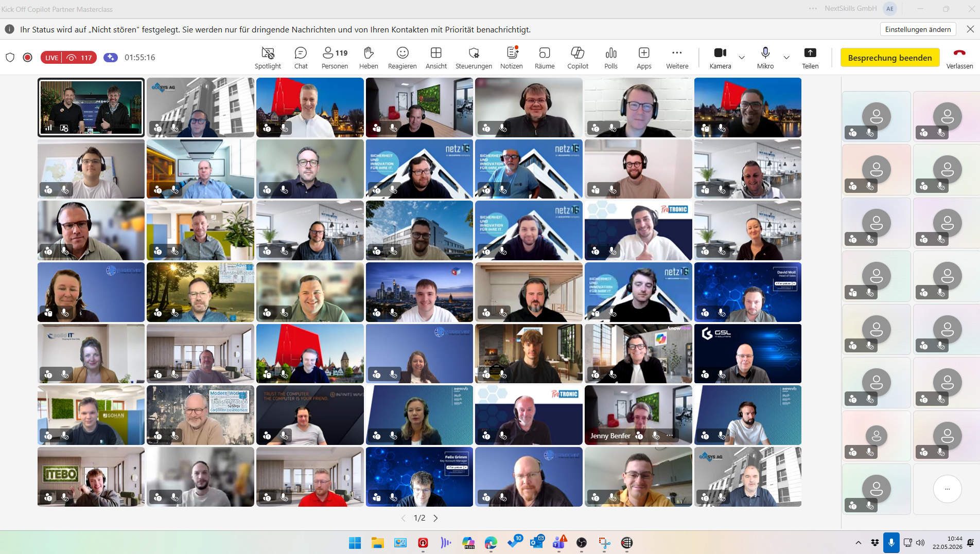Image resolution: width=980 pixels, height=554 pixels.
Task: Select the highlighted presenter video tile
Action: click(91, 107)
